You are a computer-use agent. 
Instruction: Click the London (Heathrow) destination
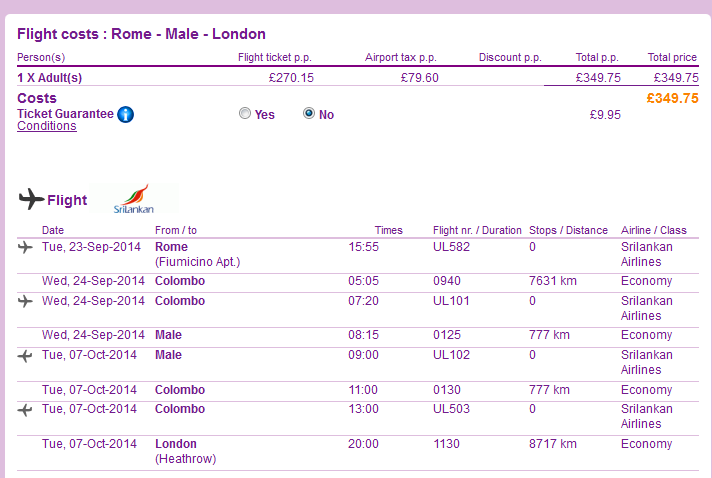point(185,451)
